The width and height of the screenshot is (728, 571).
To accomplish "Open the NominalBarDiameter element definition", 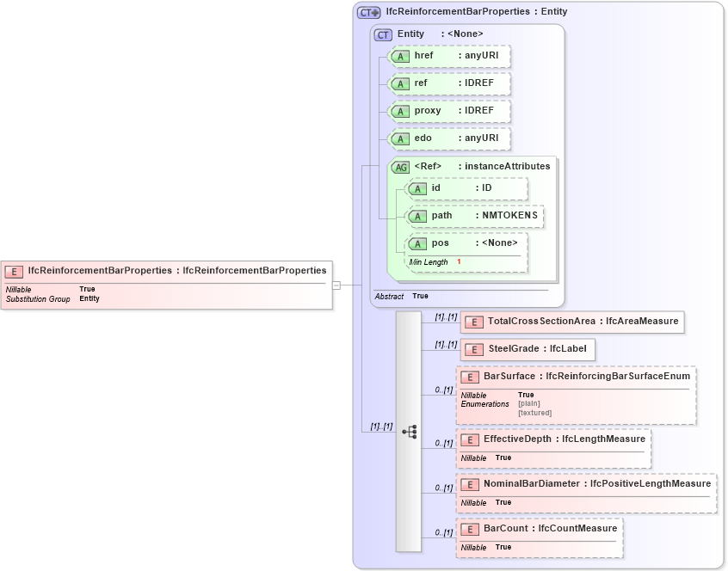I will pyautogui.click(x=471, y=484).
